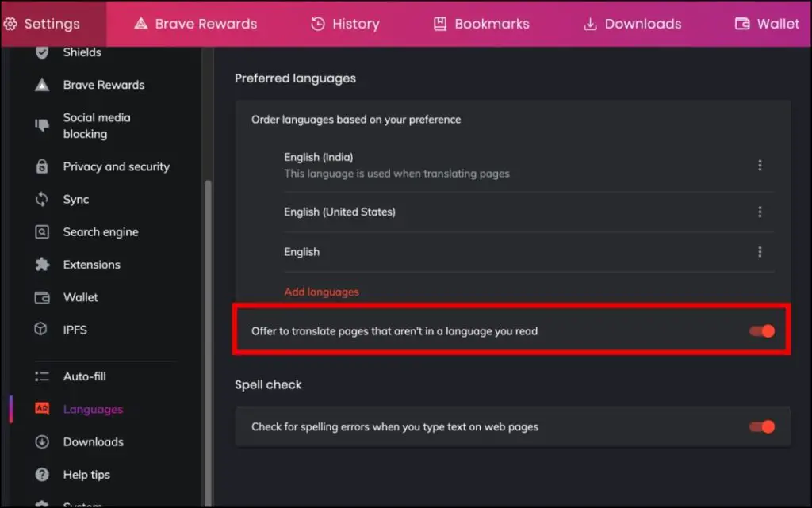Click the Downloads circle icon in sidebar
Viewport: 812px width, 508px height.
point(42,441)
